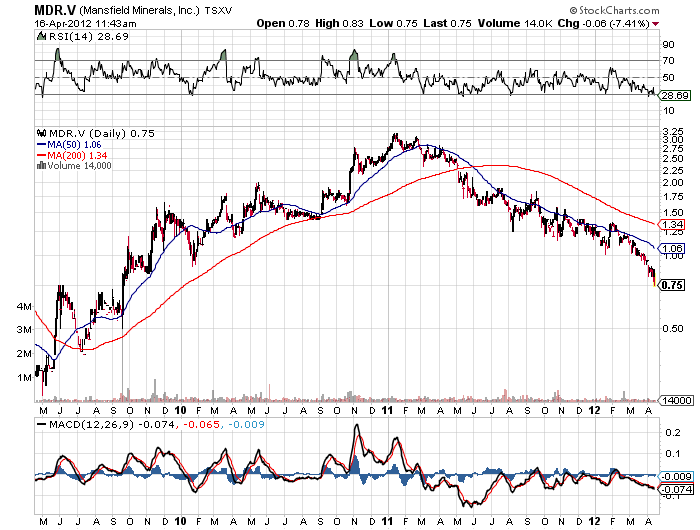The image size is (700, 530).
Task: Click the MDR.V ticker title
Action: [x=55, y=10]
